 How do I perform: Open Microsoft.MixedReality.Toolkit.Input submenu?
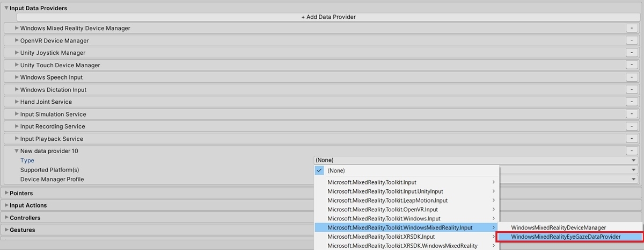tap(407, 182)
